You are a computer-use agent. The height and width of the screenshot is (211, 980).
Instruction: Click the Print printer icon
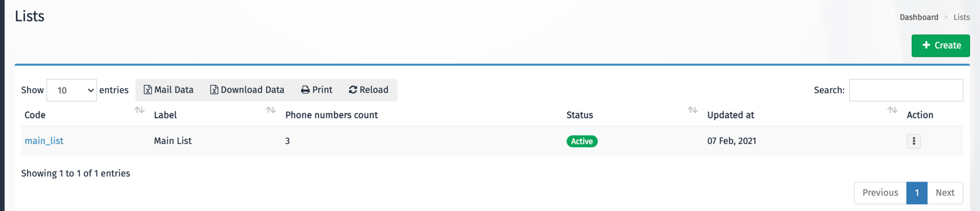[x=305, y=90]
